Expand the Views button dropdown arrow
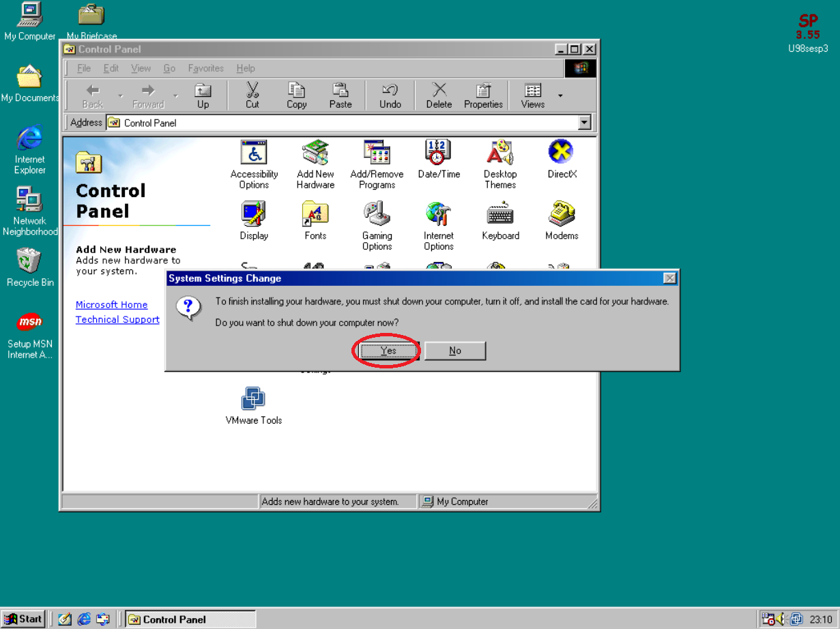Viewport: 840px width, 629px height. (x=560, y=96)
